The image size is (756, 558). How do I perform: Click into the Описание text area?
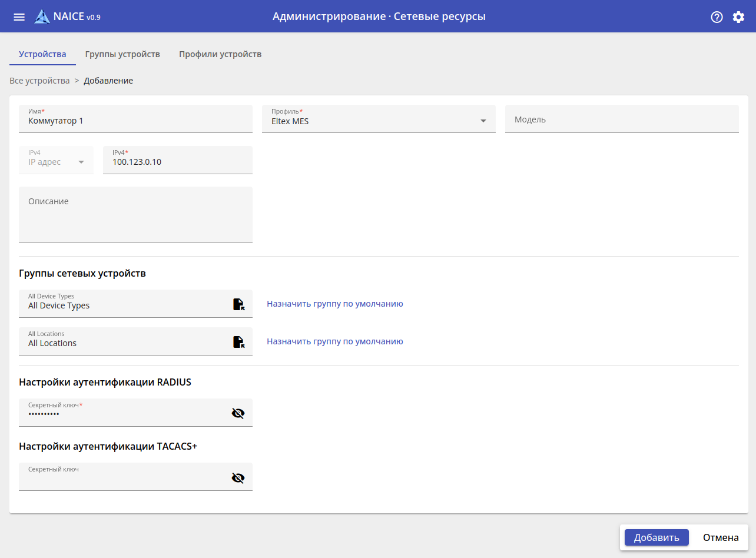(x=135, y=215)
